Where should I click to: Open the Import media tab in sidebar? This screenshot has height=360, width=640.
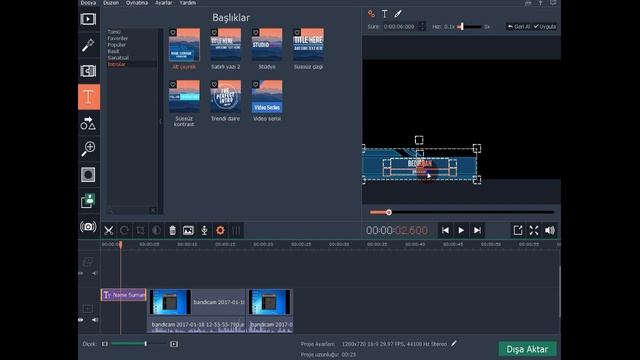click(88, 19)
